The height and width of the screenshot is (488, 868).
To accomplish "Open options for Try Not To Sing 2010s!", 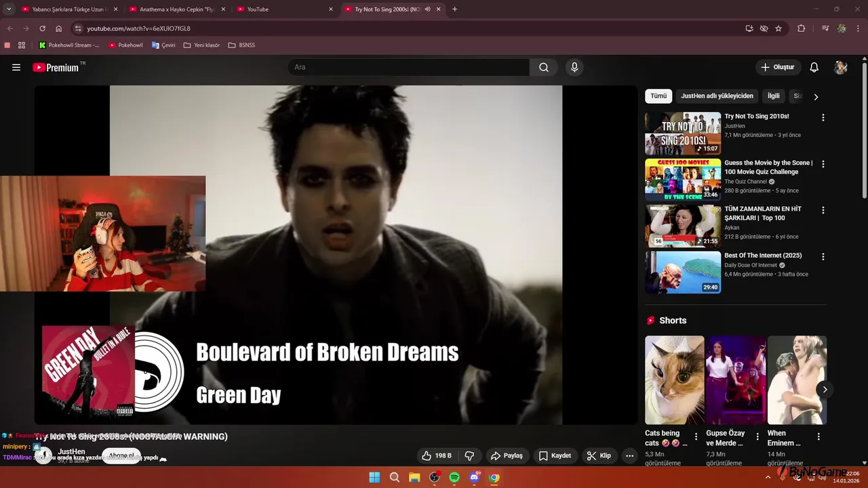I will coord(823,117).
